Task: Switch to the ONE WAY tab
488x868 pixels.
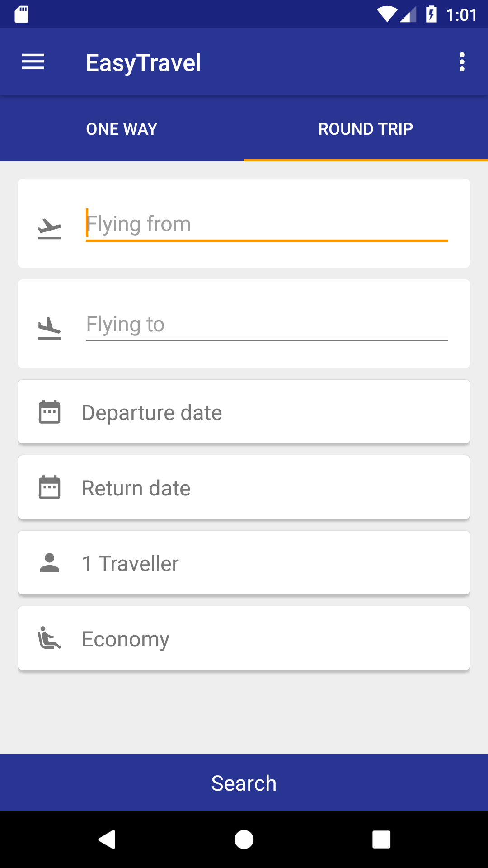Action: click(122, 129)
